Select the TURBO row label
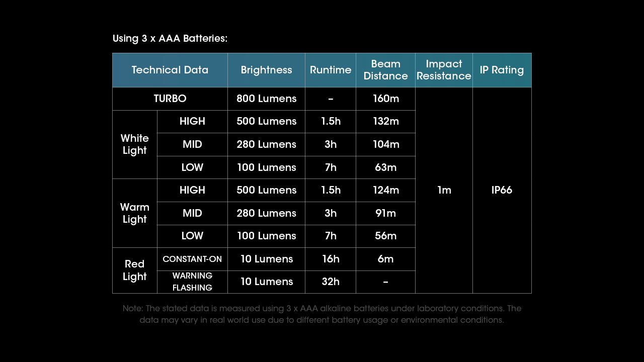This screenshot has height=362, width=644. [x=170, y=99]
